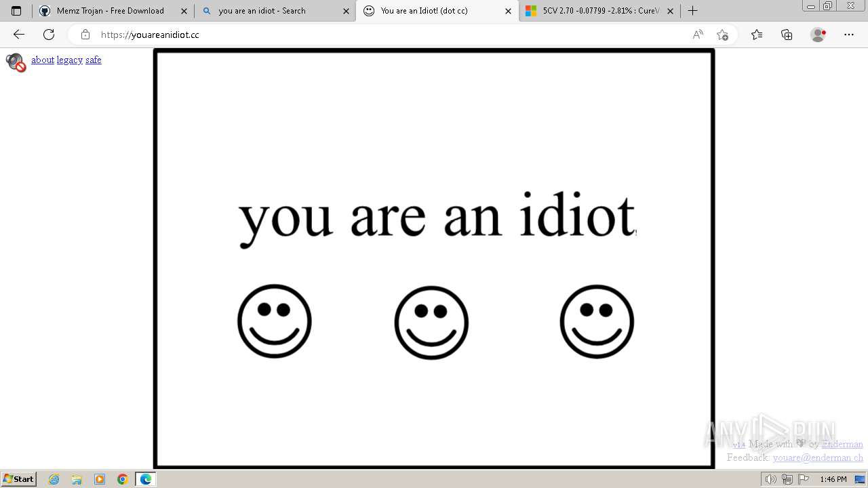Launch Chrome from taskbar
The height and width of the screenshot is (488, 868).
coord(123,479)
